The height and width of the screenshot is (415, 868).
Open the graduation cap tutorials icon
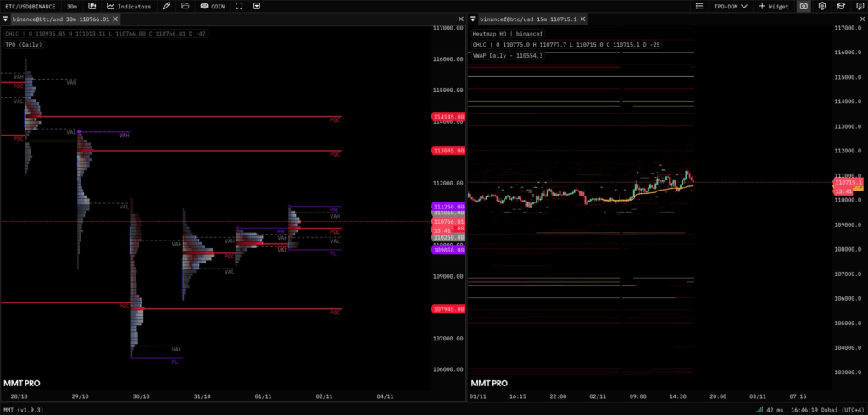click(x=839, y=6)
